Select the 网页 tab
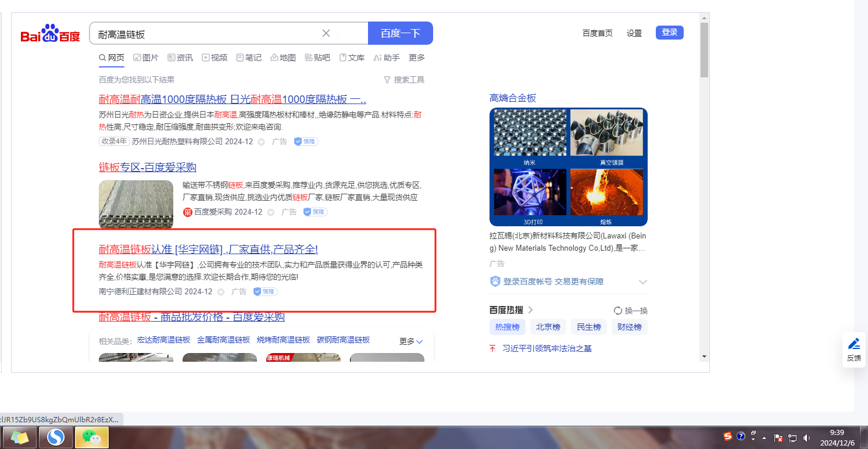 tap(112, 58)
